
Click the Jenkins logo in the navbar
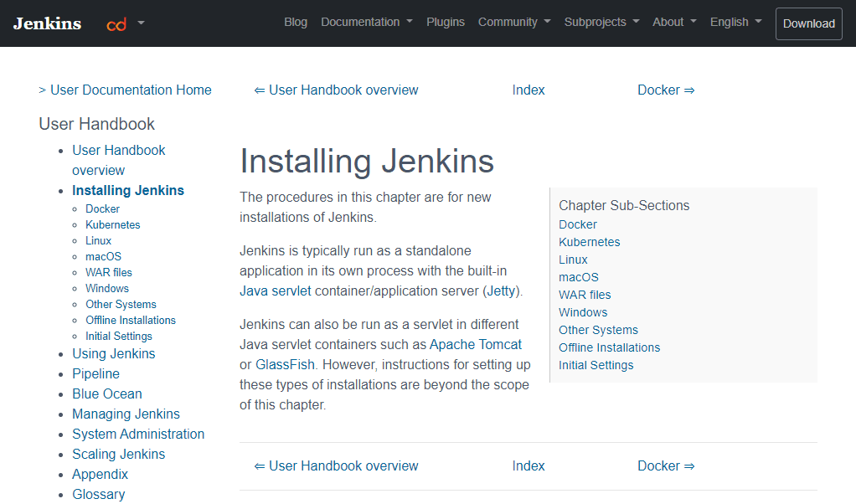tap(46, 23)
